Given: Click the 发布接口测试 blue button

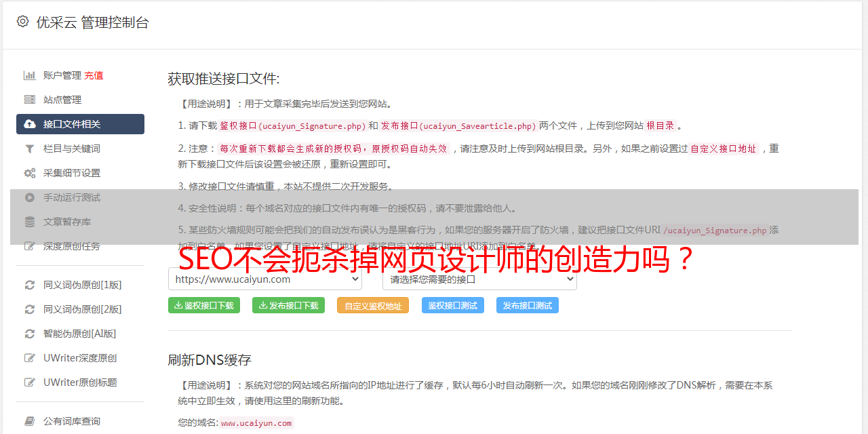Looking at the screenshot, I should pos(528,305).
